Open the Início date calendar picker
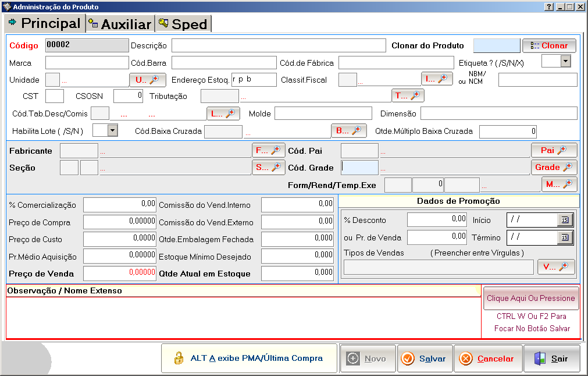The width and height of the screenshot is (588, 376). pos(565,220)
